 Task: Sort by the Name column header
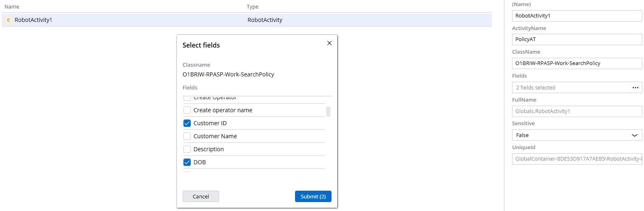(x=12, y=7)
